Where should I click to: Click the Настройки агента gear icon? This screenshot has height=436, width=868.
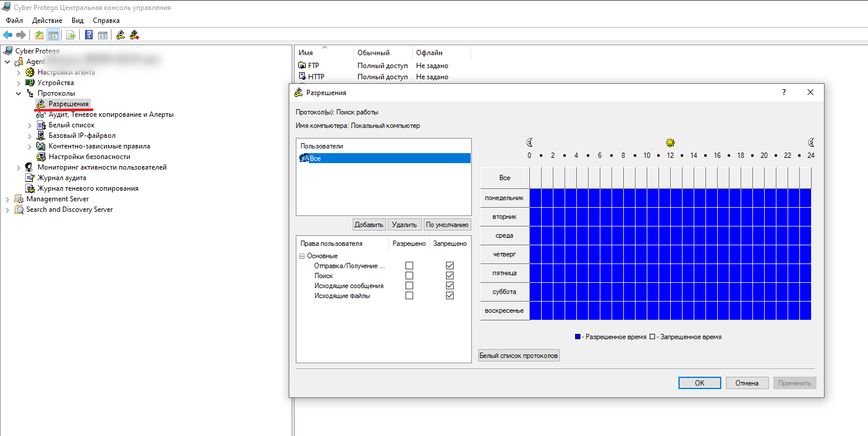pos(31,72)
